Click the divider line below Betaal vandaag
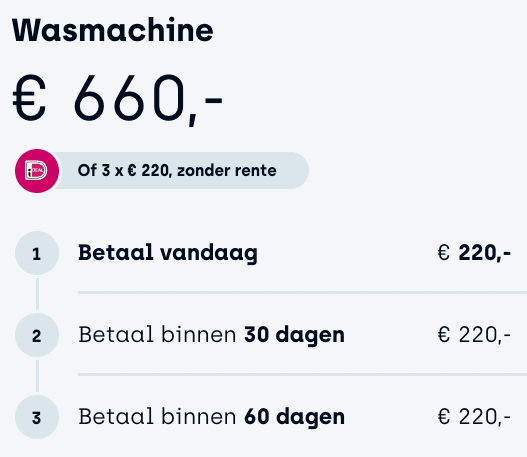The height and width of the screenshot is (457, 527). [x=302, y=293]
